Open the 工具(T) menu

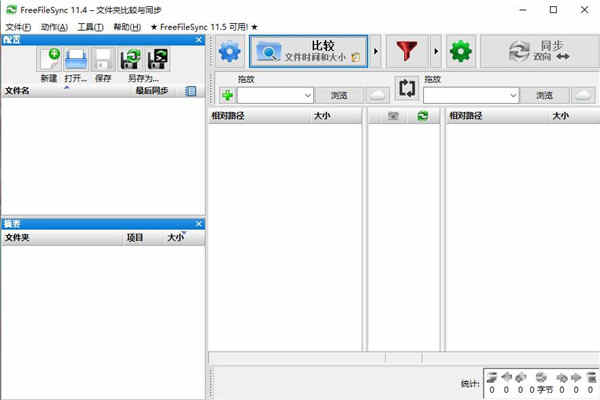[90, 27]
